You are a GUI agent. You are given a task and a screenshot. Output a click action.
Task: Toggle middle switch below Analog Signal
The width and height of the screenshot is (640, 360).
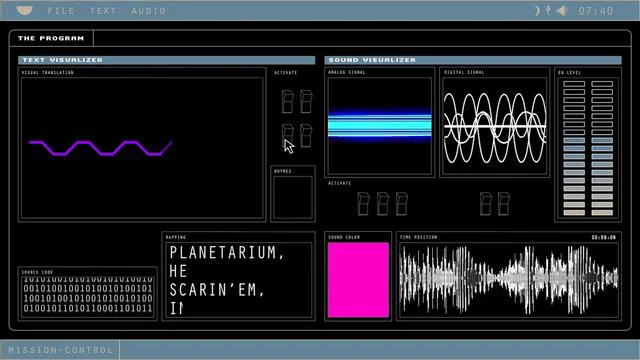tap(382, 204)
